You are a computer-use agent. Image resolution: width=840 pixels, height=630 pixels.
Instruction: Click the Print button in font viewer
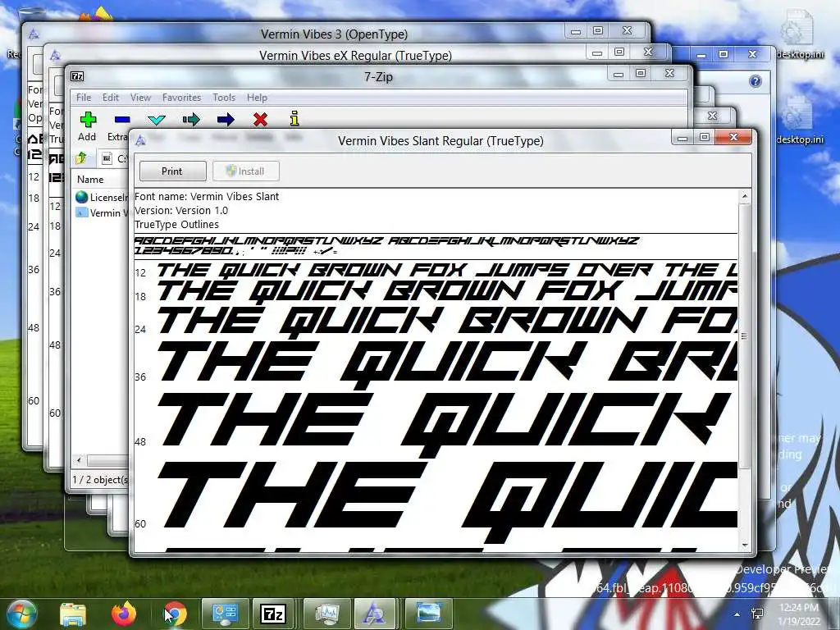click(x=172, y=171)
